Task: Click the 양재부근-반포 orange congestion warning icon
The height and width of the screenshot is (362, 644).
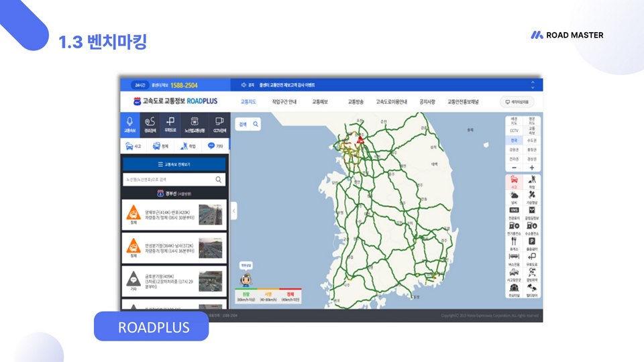Action: (133, 213)
